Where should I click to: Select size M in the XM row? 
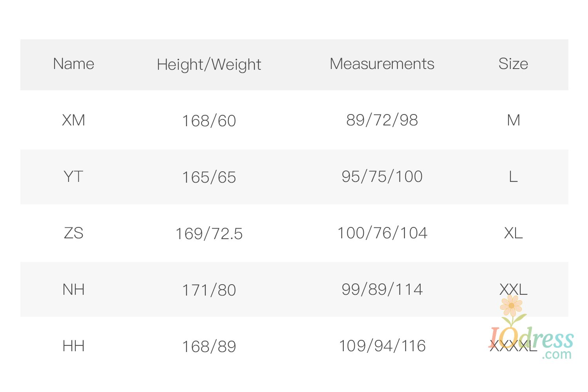(x=514, y=120)
